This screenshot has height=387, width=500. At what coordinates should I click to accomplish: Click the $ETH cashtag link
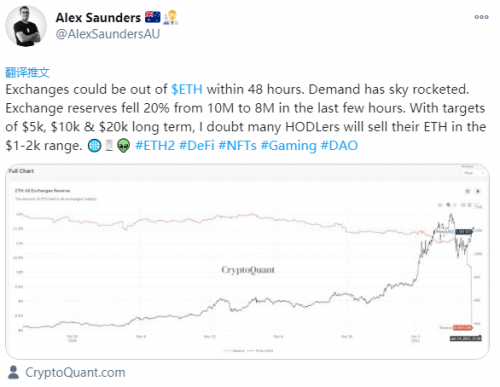tap(187, 89)
